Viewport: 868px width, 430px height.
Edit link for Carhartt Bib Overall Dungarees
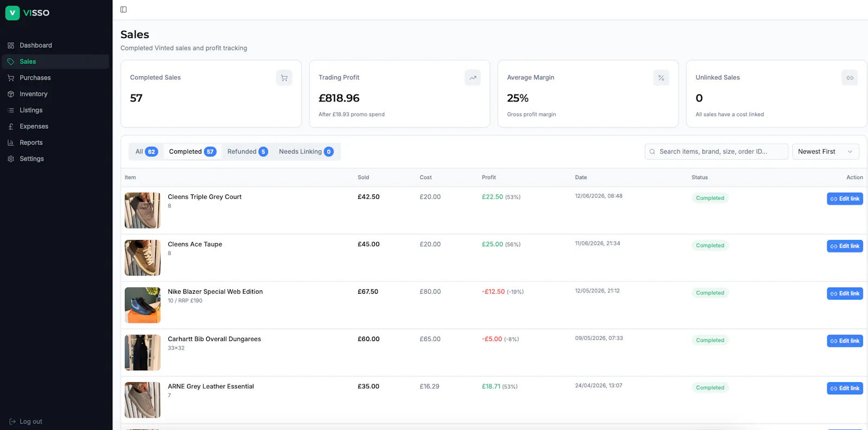(x=845, y=341)
